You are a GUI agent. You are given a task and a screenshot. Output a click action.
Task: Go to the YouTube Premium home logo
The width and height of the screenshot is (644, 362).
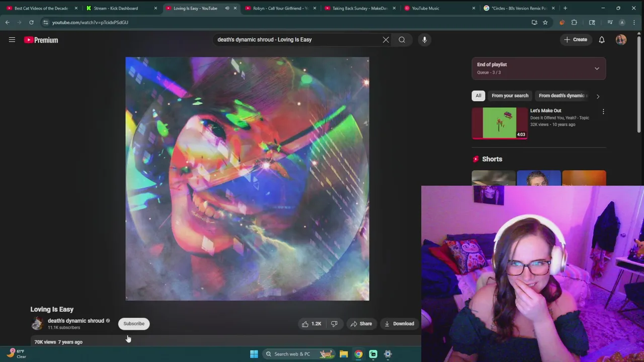pos(41,40)
